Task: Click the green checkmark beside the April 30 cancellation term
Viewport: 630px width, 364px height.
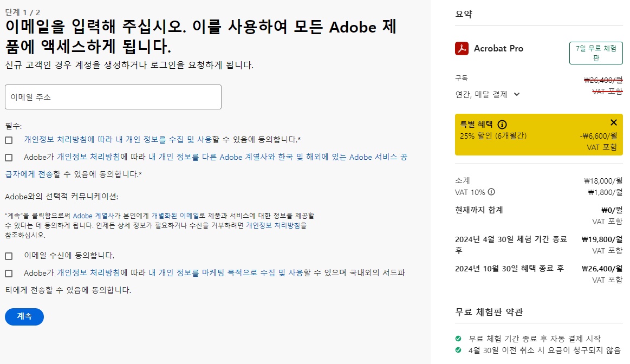Action: point(458,349)
